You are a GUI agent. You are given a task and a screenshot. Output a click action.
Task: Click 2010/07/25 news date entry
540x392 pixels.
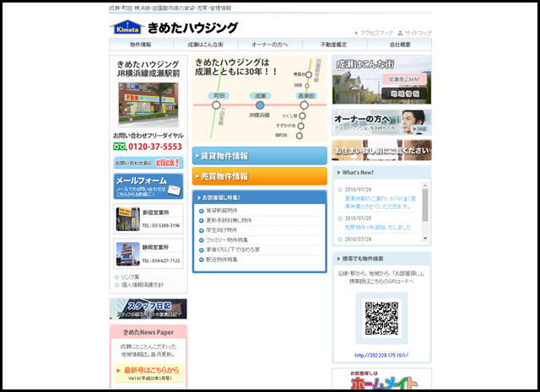point(358,218)
